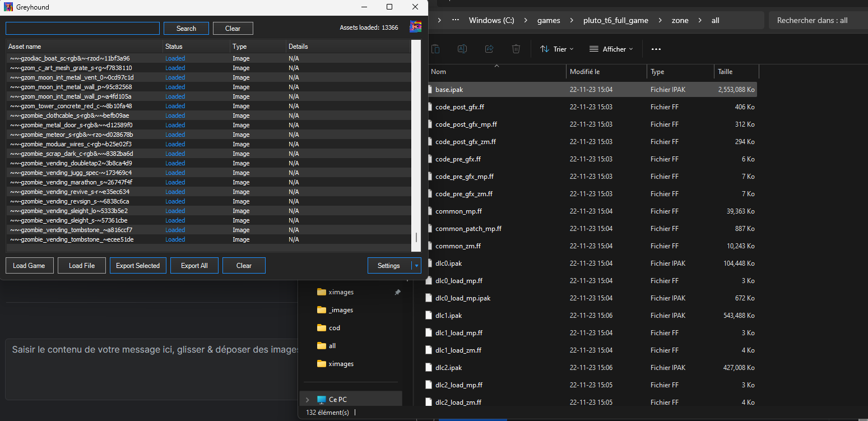The image size is (868, 421).
Task: Open the Settings dropdown arrow in Greyhound
Action: pyautogui.click(x=416, y=266)
